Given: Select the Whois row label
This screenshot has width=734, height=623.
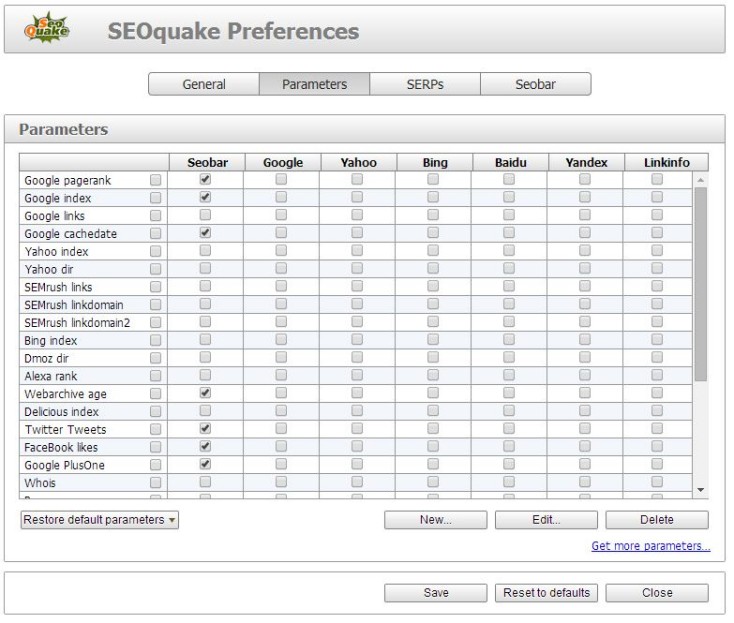Looking at the screenshot, I should click(40, 483).
